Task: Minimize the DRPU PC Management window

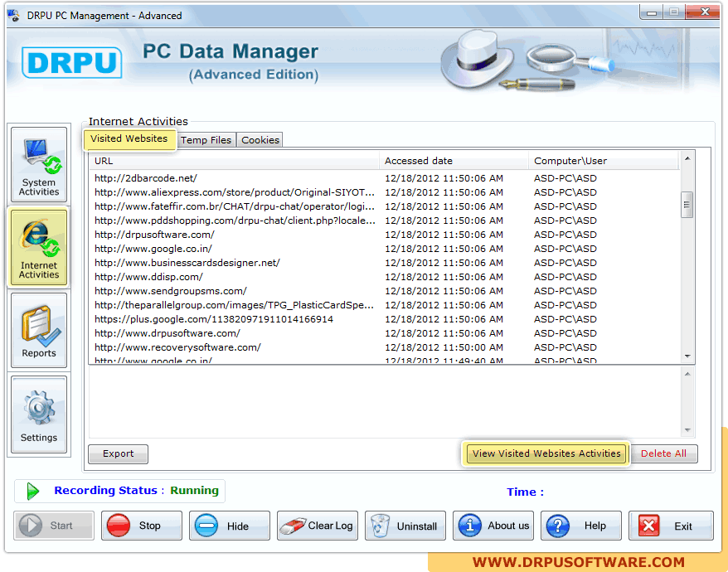Action: click(x=652, y=12)
